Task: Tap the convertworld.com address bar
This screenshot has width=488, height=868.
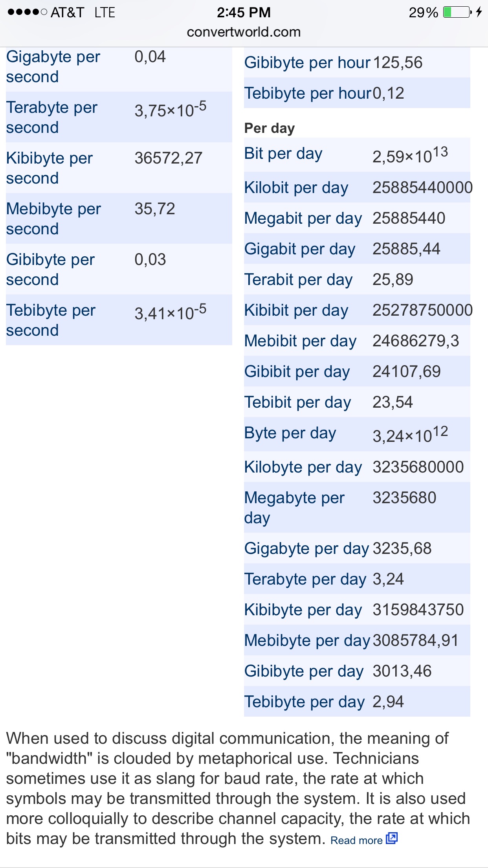Action: pos(244,32)
